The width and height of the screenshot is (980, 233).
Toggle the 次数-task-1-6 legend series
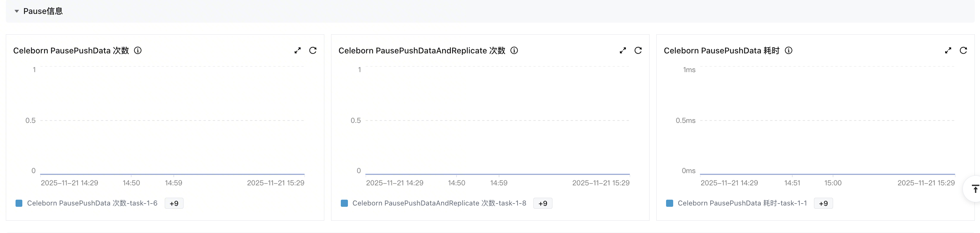click(x=92, y=203)
